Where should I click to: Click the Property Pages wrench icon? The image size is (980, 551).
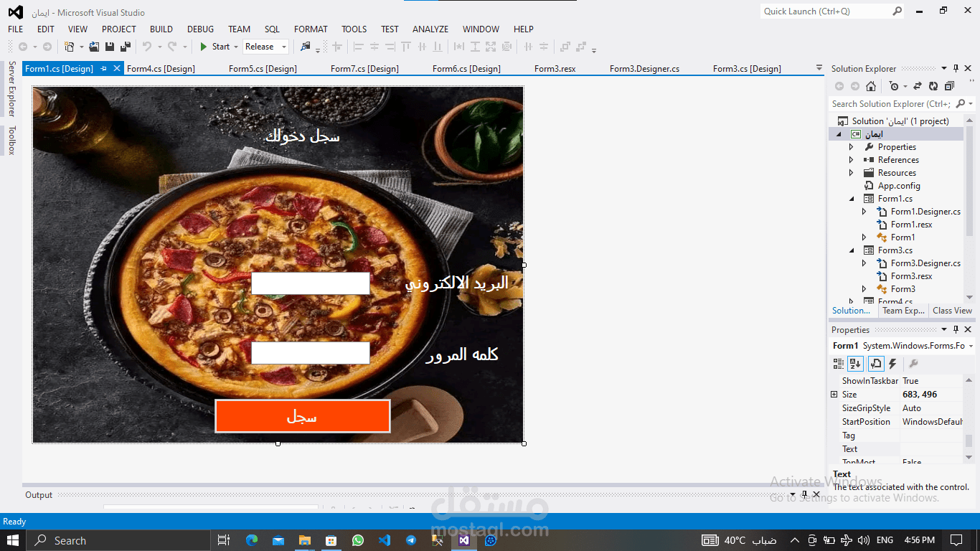(913, 364)
